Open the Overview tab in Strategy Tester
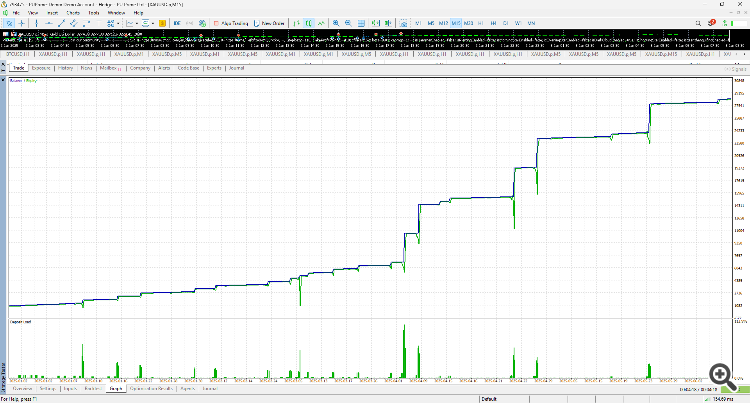Viewport: 750px width, 403px height. pos(22,389)
